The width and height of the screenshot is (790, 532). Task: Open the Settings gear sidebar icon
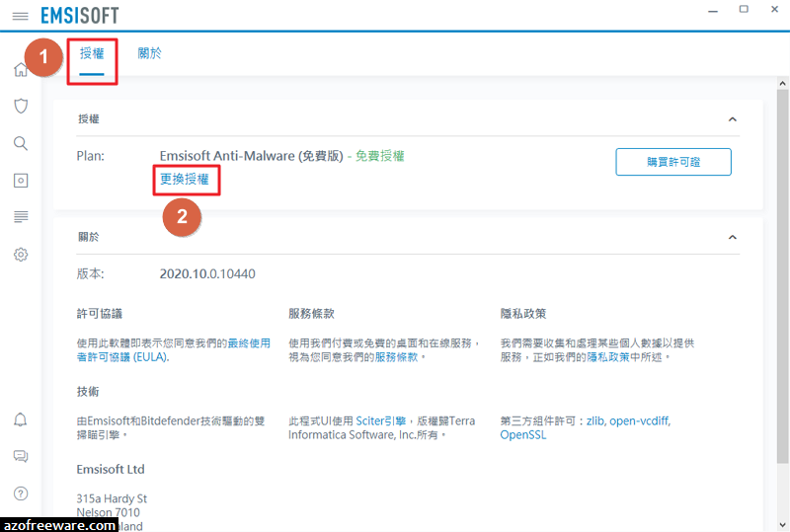tap(21, 255)
